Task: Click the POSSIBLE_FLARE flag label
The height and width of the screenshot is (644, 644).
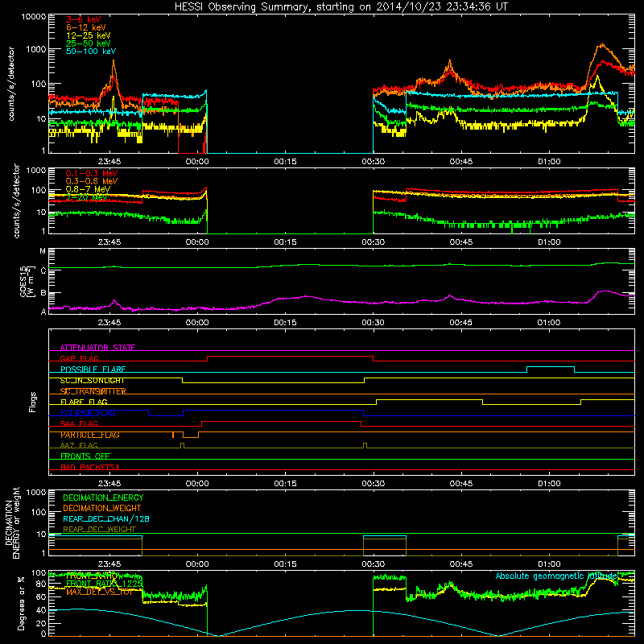Action: [x=93, y=369]
